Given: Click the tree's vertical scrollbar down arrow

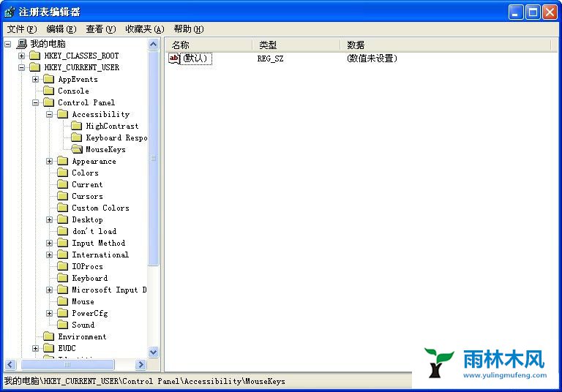Looking at the screenshot, I should tap(154, 352).
